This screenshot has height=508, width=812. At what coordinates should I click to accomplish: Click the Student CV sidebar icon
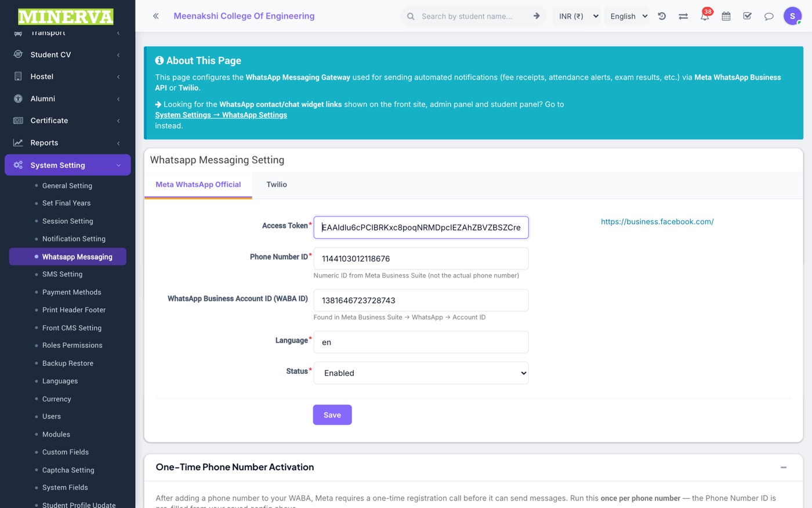(18, 55)
